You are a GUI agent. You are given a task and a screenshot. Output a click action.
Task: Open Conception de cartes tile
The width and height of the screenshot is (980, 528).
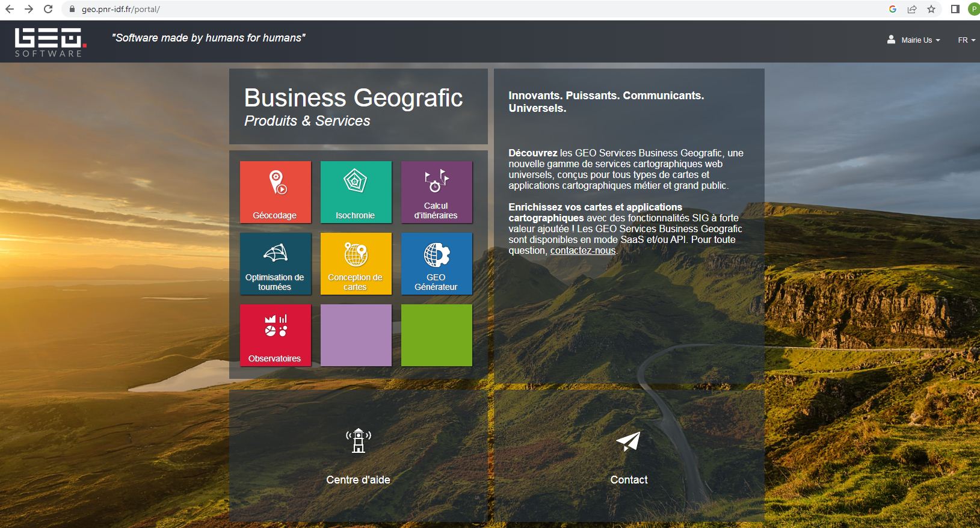tap(356, 263)
